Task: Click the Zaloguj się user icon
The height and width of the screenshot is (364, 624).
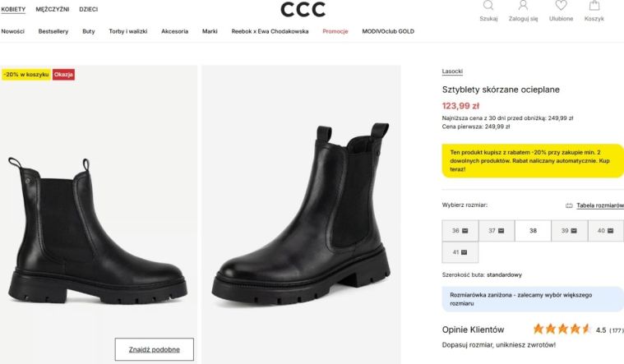Action: [x=523, y=5]
